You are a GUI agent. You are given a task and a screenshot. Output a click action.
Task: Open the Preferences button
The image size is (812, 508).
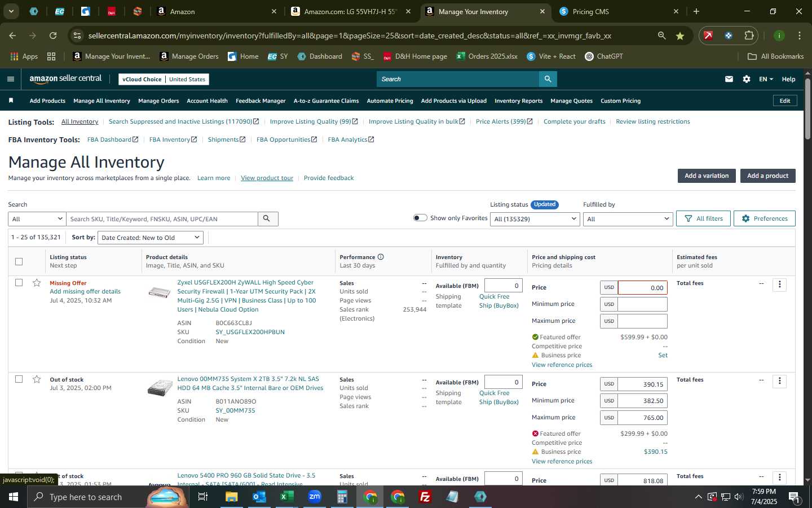(764, 218)
